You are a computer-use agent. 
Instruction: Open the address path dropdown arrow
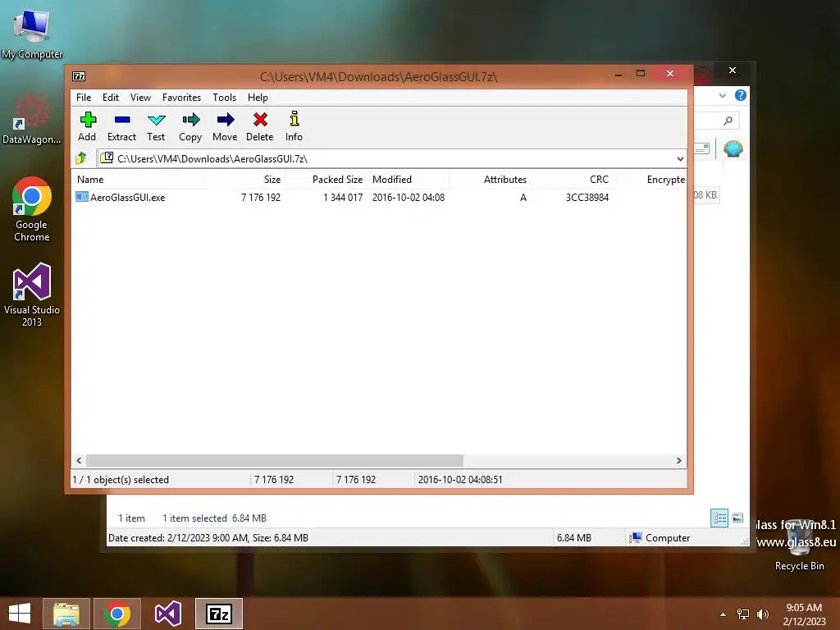point(680,158)
